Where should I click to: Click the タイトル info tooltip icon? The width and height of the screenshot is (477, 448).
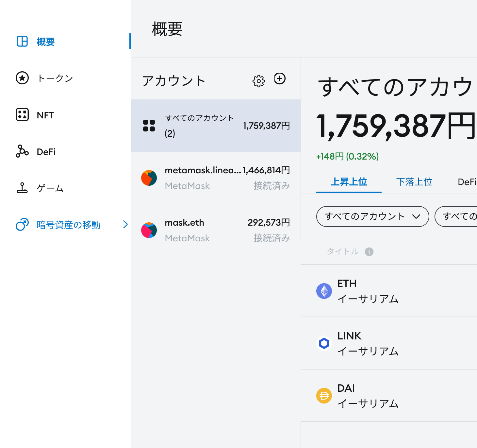click(369, 251)
